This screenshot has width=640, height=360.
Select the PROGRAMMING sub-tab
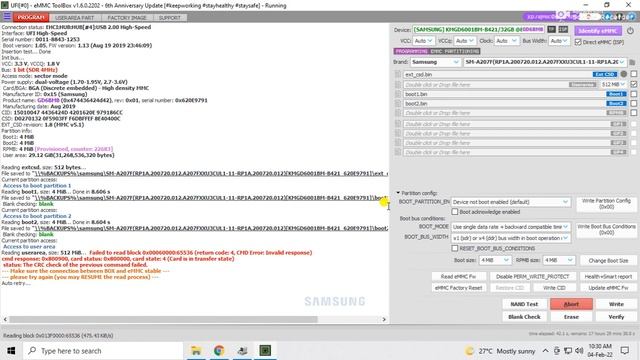tap(411, 51)
